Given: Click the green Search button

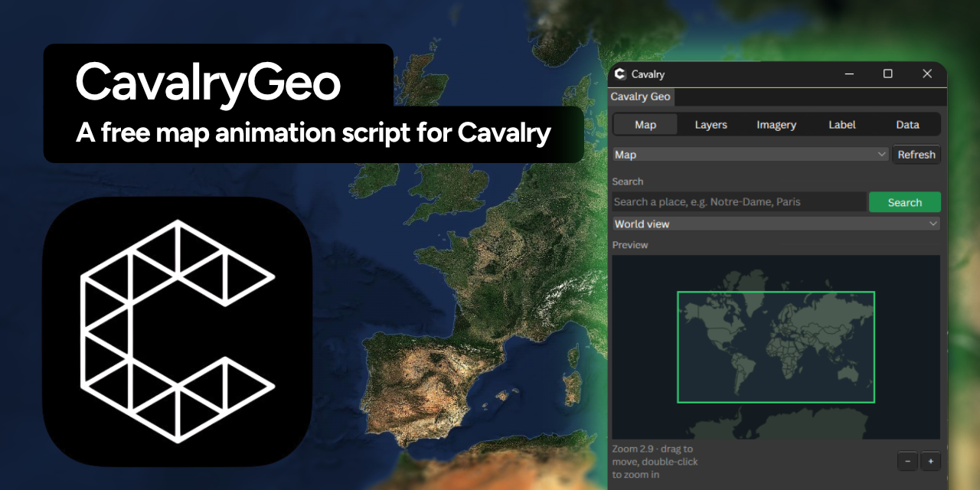Looking at the screenshot, I should [x=905, y=202].
